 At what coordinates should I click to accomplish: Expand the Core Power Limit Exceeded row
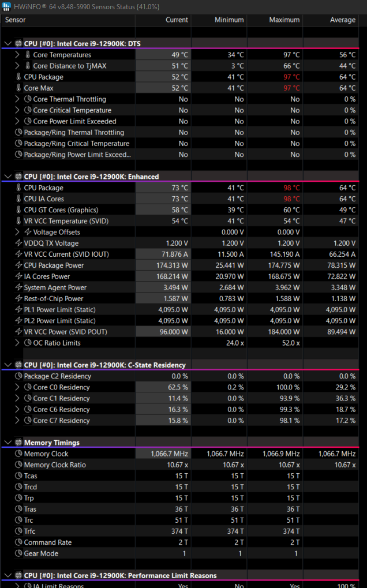pyautogui.click(x=17, y=121)
